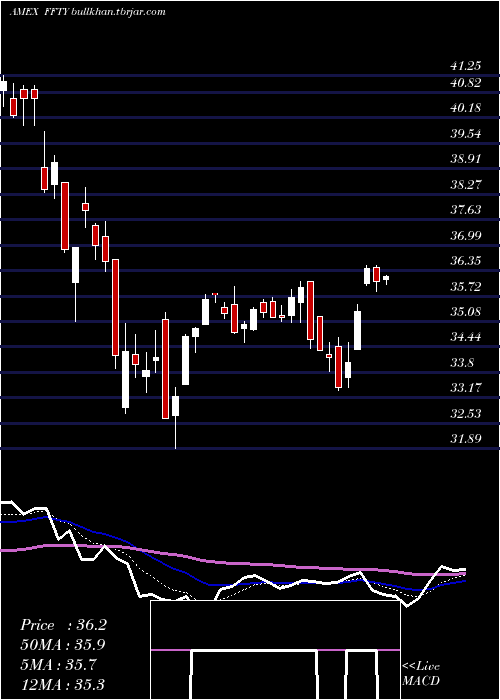Click the <<Live MACD label

tap(421, 674)
